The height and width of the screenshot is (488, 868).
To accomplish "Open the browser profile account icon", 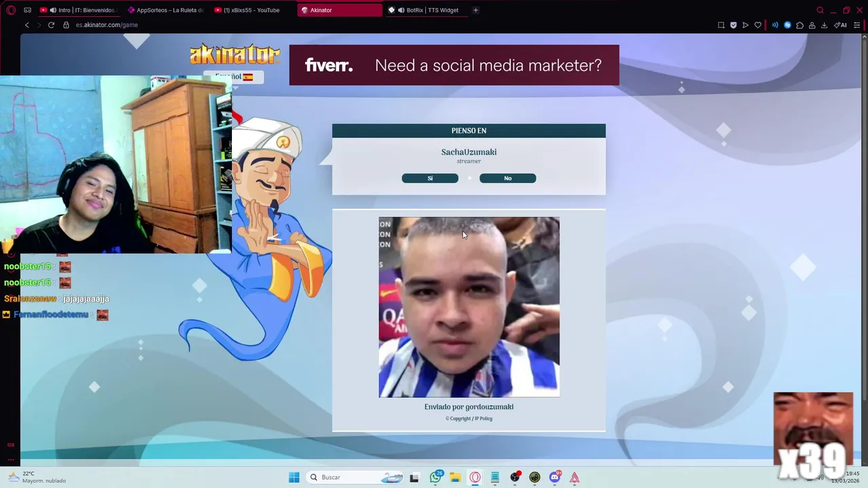I will coord(812,25).
